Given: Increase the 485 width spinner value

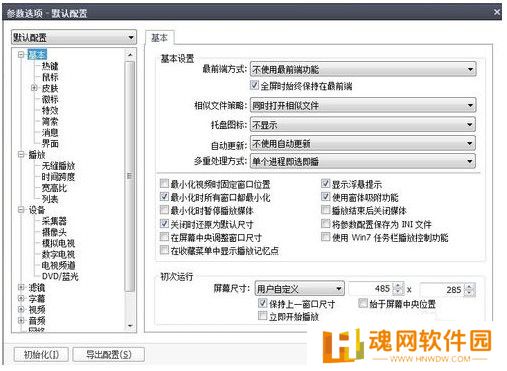Looking at the screenshot, I should (398, 285).
